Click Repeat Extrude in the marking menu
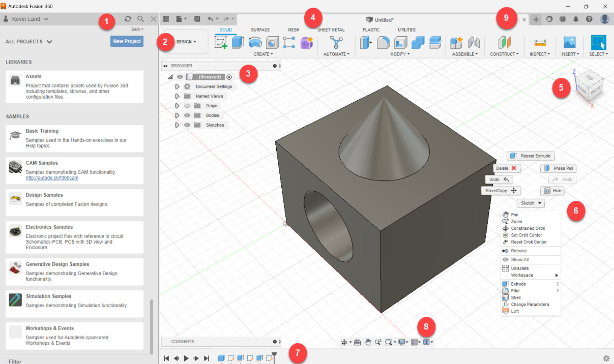The height and width of the screenshot is (364, 614). click(x=530, y=156)
